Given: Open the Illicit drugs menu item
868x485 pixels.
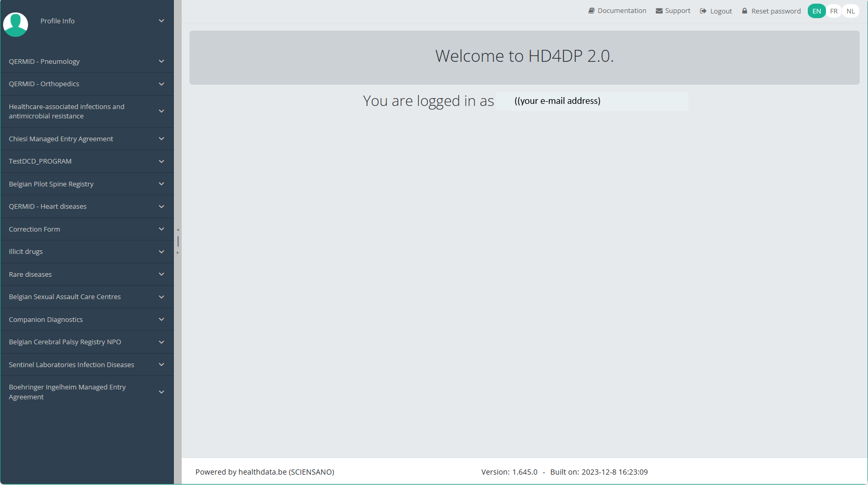Looking at the screenshot, I should 26,252.
